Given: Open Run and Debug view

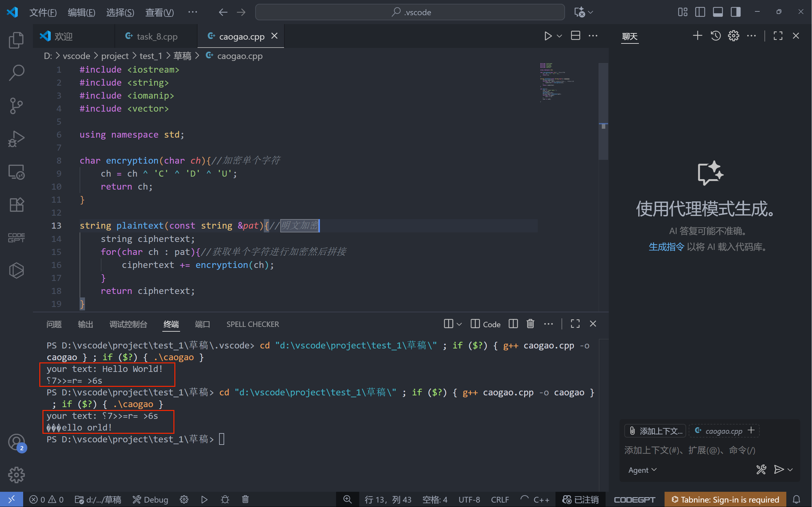Looking at the screenshot, I should (16, 139).
